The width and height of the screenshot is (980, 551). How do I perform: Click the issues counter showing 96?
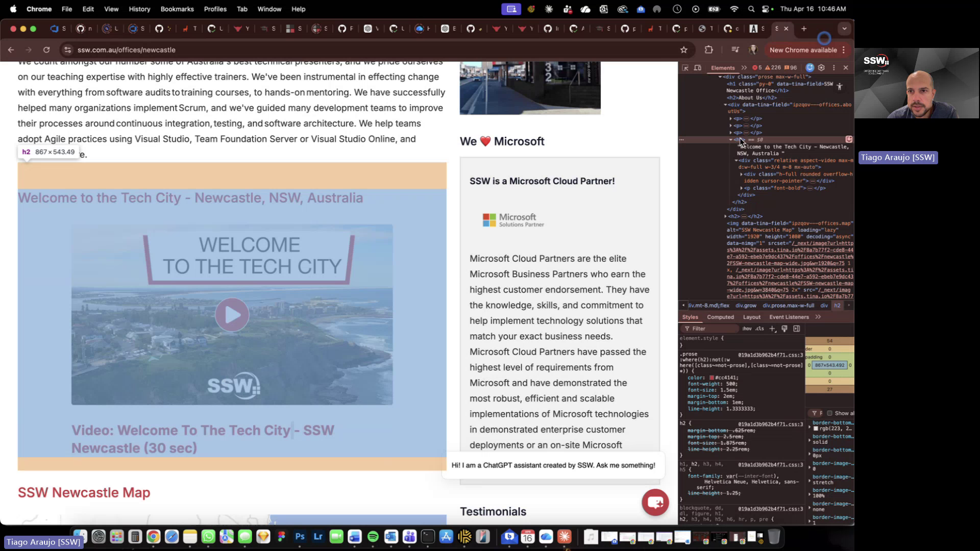[791, 67]
